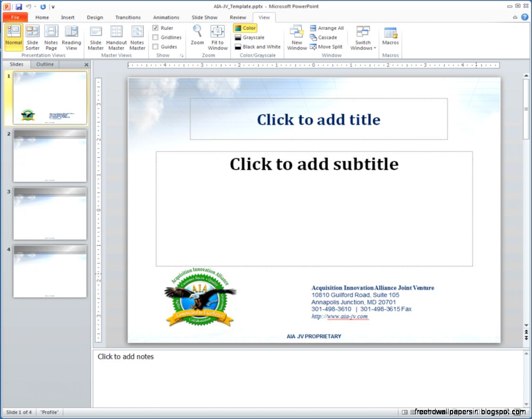
Task: Open the File tab
Action: pyautogui.click(x=15, y=17)
